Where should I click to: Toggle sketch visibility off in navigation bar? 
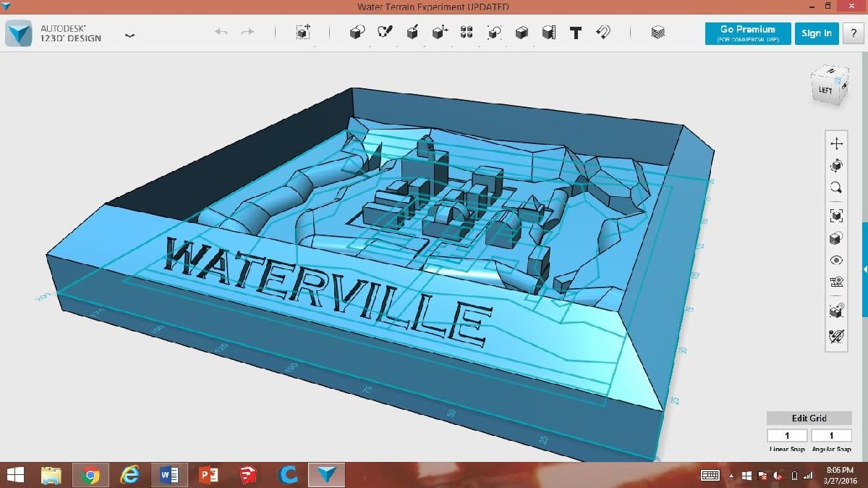pyautogui.click(x=836, y=337)
